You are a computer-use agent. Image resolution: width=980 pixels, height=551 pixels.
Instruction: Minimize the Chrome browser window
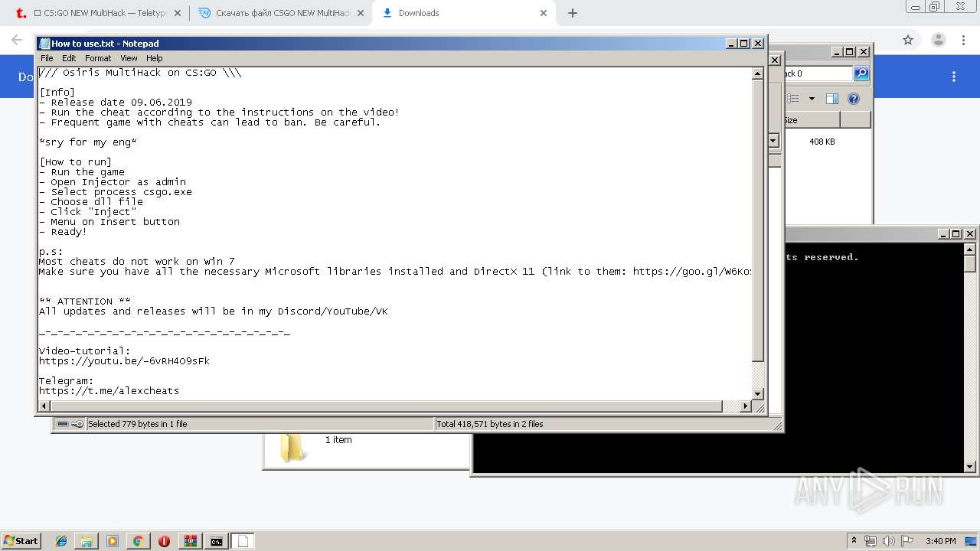coord(917,7)
